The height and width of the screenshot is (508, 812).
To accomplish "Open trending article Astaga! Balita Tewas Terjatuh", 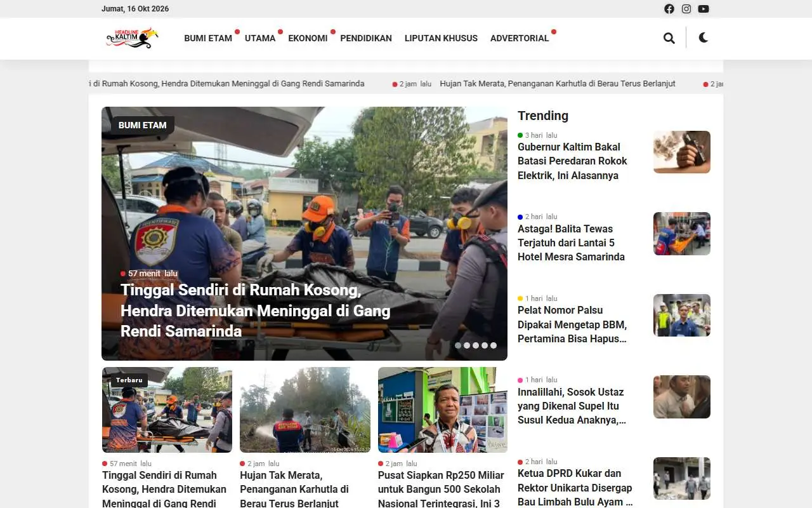I will pyautogui.click(x=571, y=243).
